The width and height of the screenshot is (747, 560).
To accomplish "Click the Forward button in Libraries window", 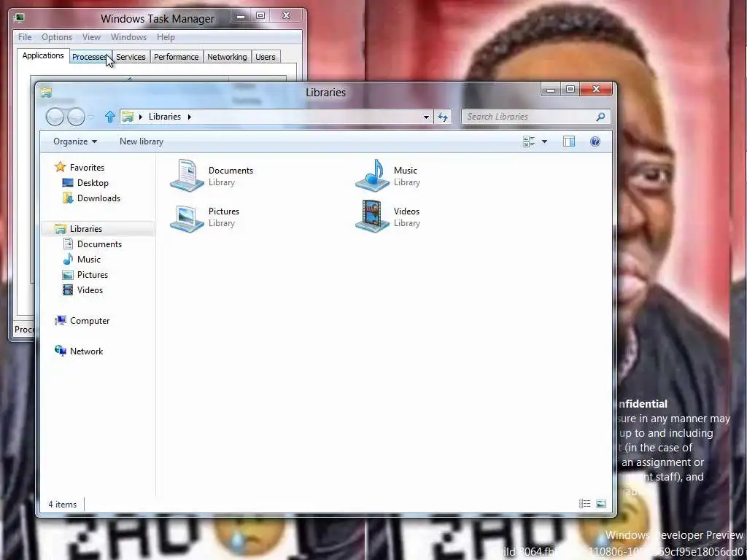I will point(76,117).
